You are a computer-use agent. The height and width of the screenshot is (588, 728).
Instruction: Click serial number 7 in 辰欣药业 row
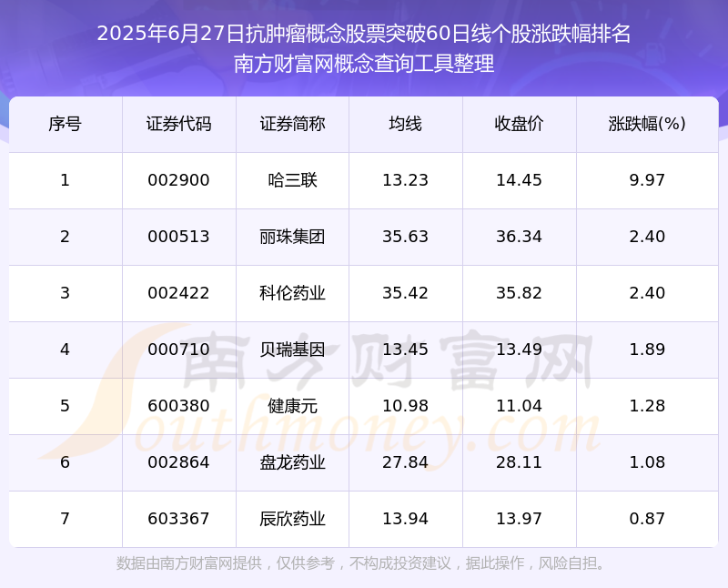pos(65,519)
